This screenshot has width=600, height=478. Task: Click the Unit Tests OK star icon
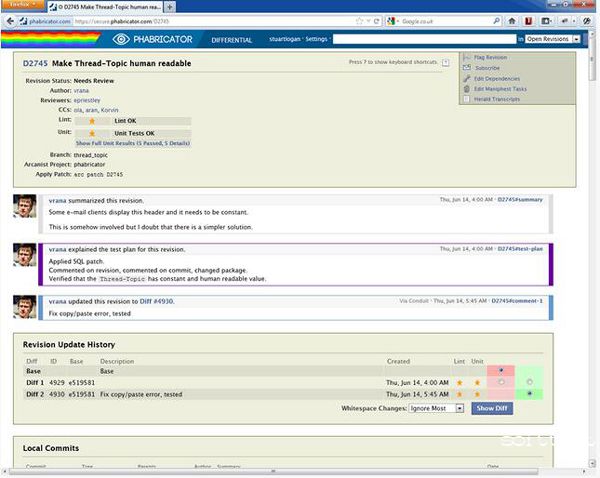tap(92, 134)
